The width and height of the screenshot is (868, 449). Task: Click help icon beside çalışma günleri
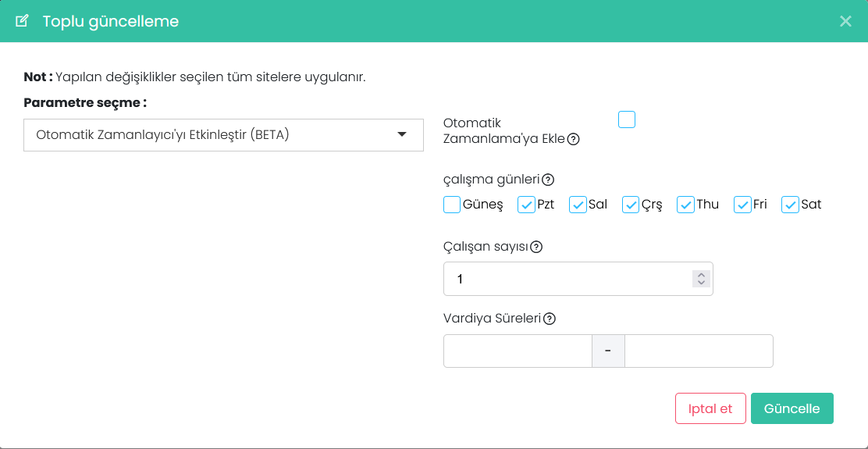pos(548,180)
